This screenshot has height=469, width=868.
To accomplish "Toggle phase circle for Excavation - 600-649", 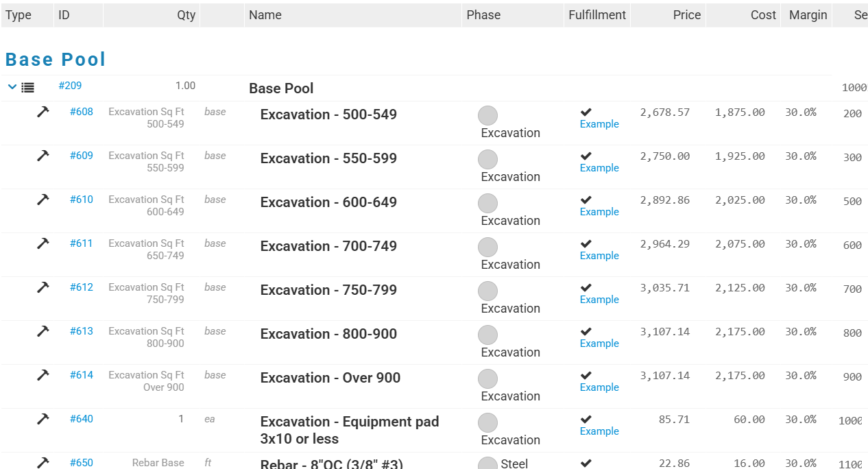I will coord(487,203).
